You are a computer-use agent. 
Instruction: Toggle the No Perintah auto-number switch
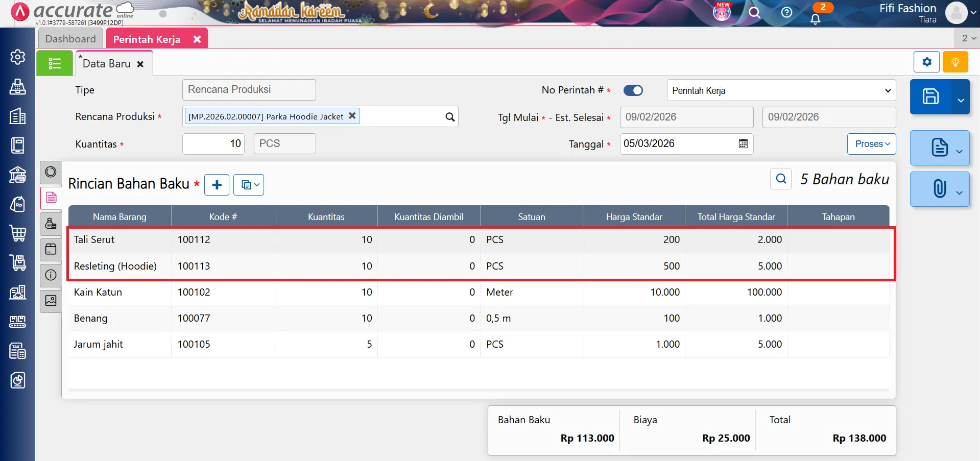click(x=633, y=90)
